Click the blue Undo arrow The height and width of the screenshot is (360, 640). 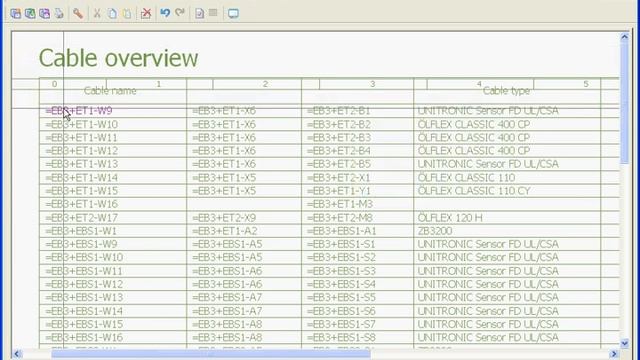point(165,13)
